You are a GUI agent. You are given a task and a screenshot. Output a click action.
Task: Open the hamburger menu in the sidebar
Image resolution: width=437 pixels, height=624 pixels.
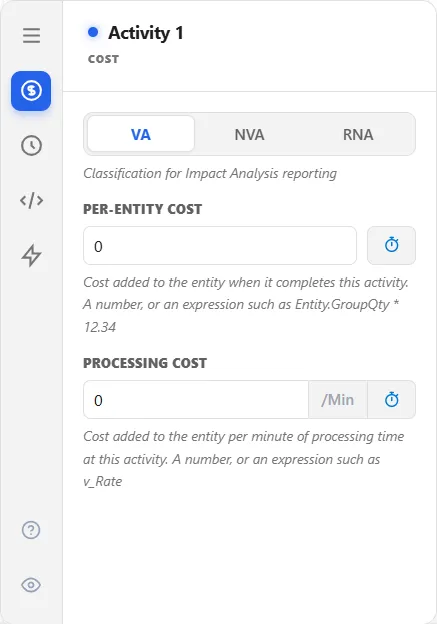[x=31, y=35]
